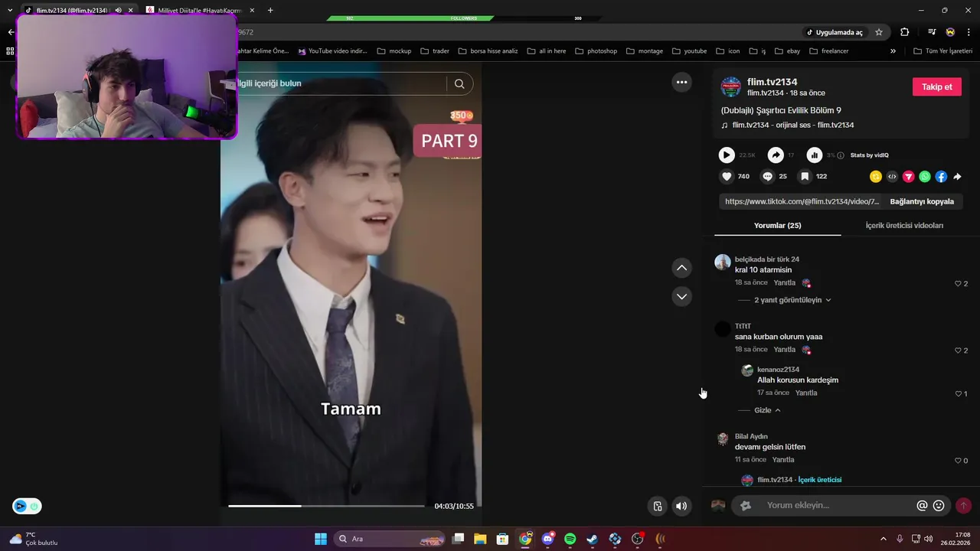Click the vidIQ bar chart stats icon
This screenshot has width=980, height=551.
tap(815, 155)
